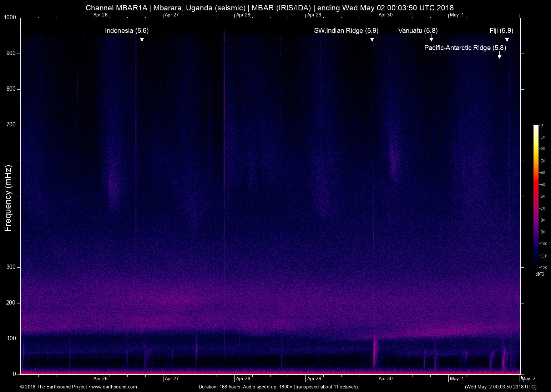551x392 pixels.
Task: Click the Fiji (5.9) earthquake label
Action: [501, 31]
